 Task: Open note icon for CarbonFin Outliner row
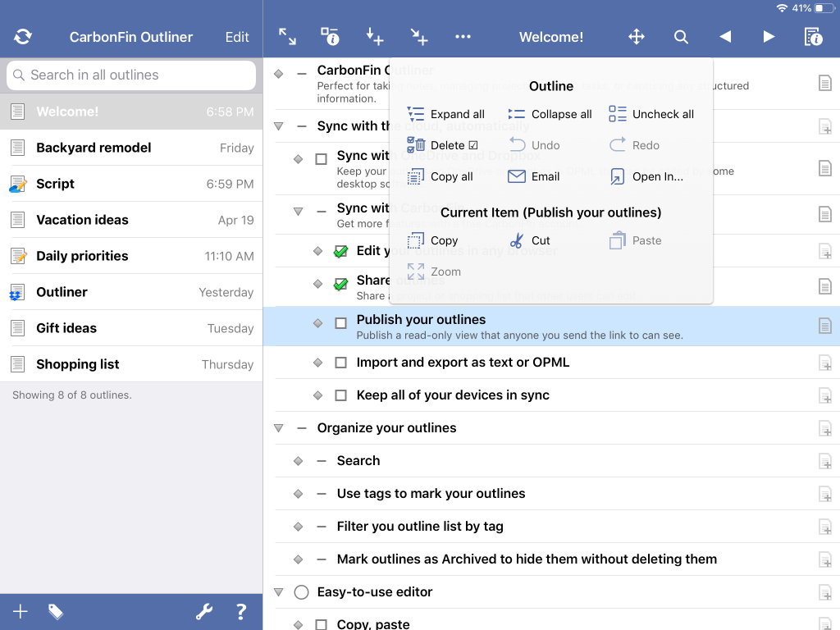click(x=825, y=83)
